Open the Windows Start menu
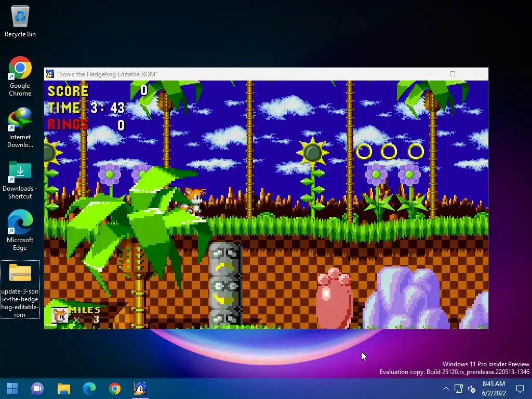Screen dimensions: 532x399 pyautogui.click(x=12, y=389)
